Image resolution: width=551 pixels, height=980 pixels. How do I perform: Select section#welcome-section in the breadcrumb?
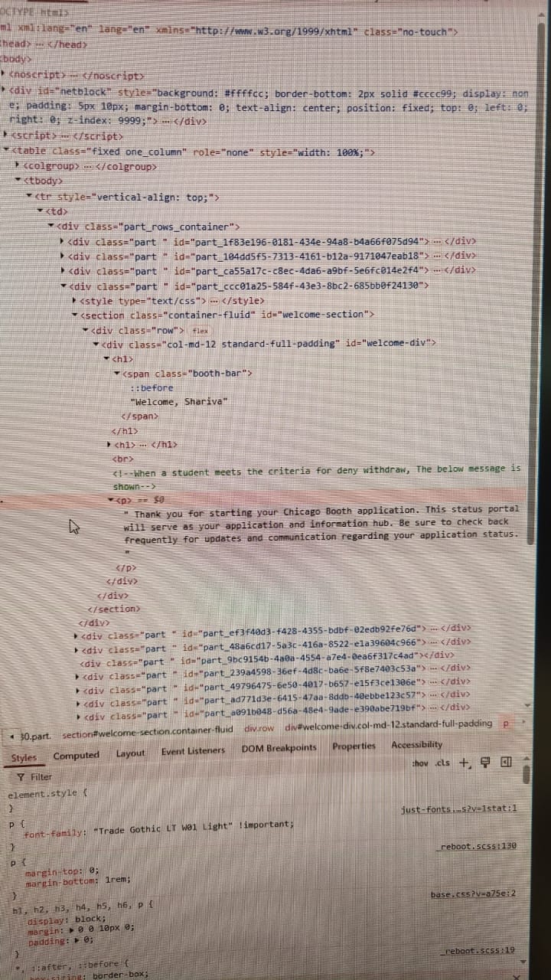coord(147,730)
